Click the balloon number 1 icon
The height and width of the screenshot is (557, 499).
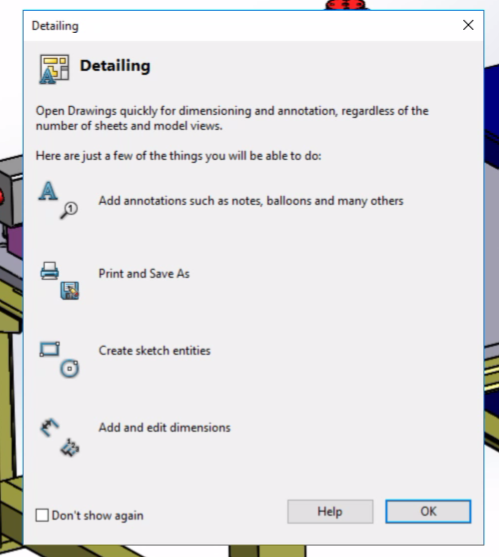(69, 210)
